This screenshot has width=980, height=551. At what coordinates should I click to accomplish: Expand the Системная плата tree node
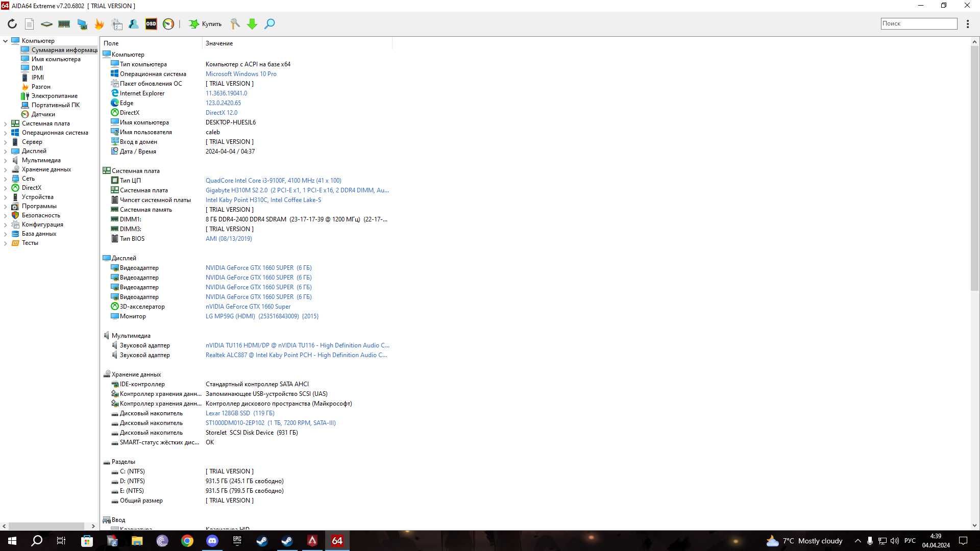coord(6,123)
